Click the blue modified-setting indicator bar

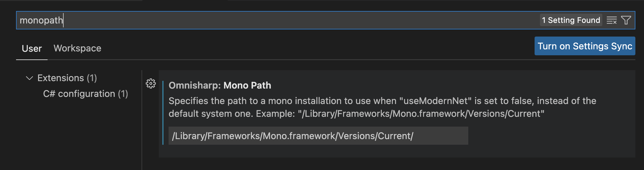coord(163,112)
